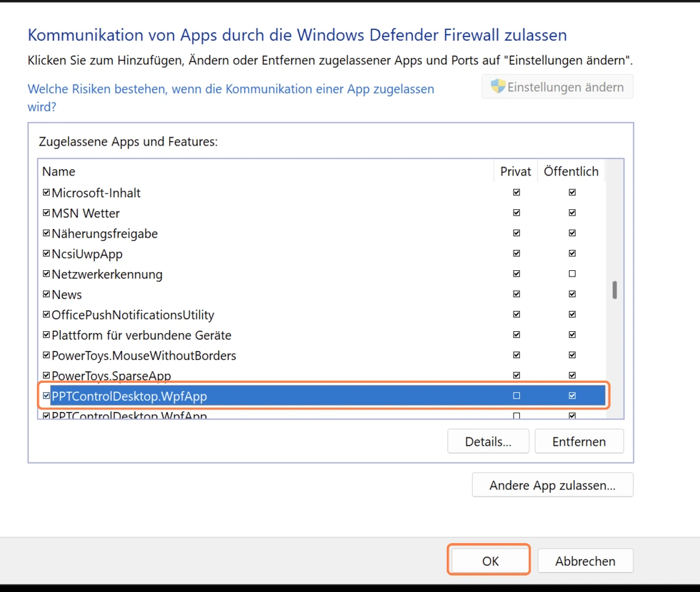Toggle the Netzwerkerkennung name checkbox
The width and height of the screenshot is (700, 592).
46,273
